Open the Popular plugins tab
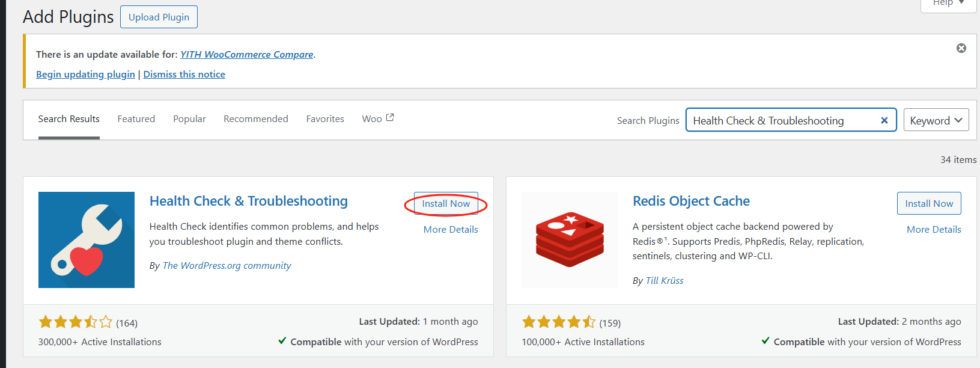The image size is (980, 368). pyautogui.click(x=189, y=119)
